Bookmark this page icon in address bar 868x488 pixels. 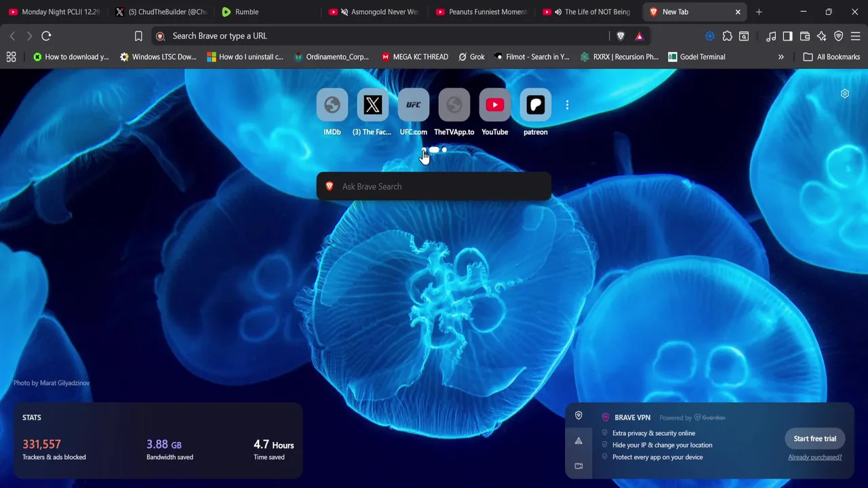(x=138, y=36)
